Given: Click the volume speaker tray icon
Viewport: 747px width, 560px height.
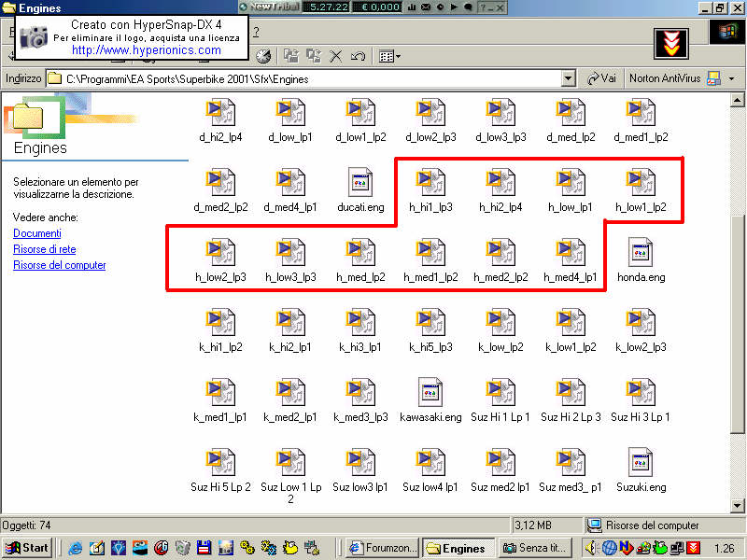Looking at the screenshot, I should [x=591, y=548].
